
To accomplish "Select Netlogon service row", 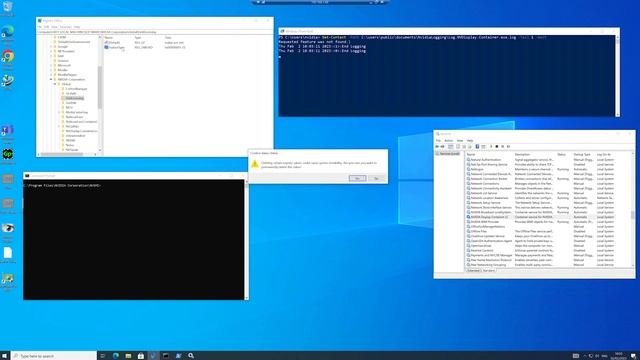I will tap(540, 169).
